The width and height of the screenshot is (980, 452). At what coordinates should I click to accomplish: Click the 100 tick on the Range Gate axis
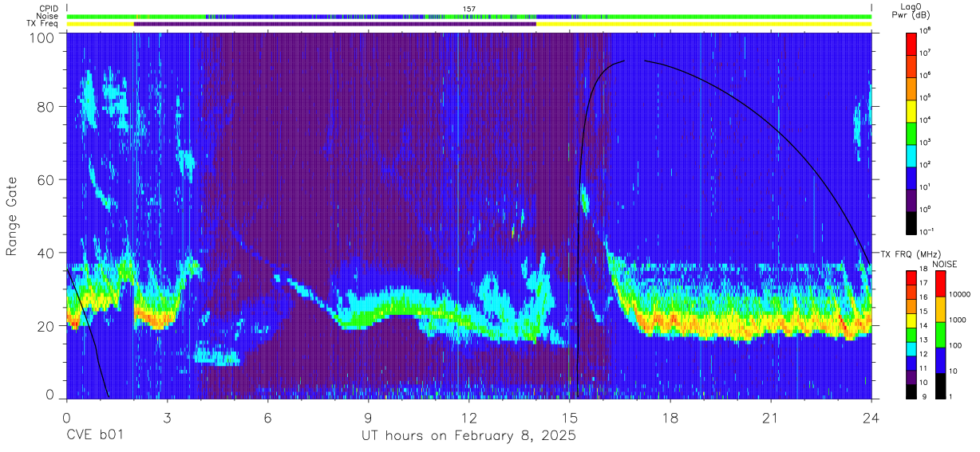pos(43,37)
